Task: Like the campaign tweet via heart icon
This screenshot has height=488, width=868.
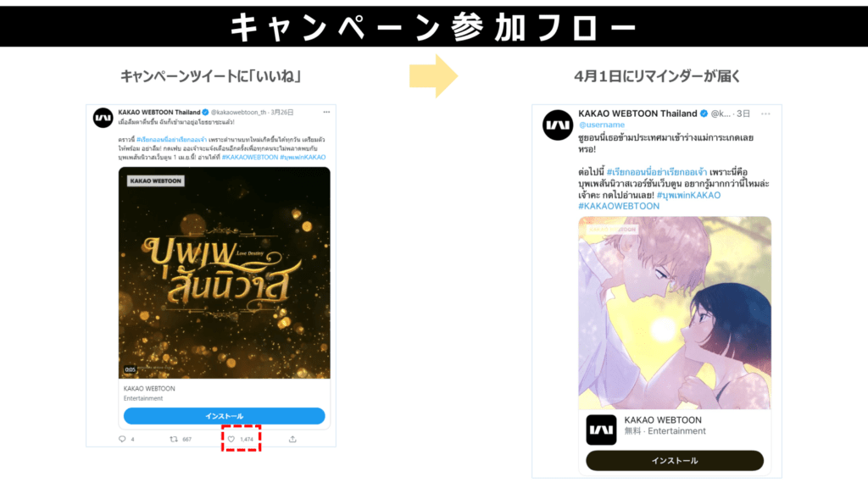Action: tap(231, 440)
